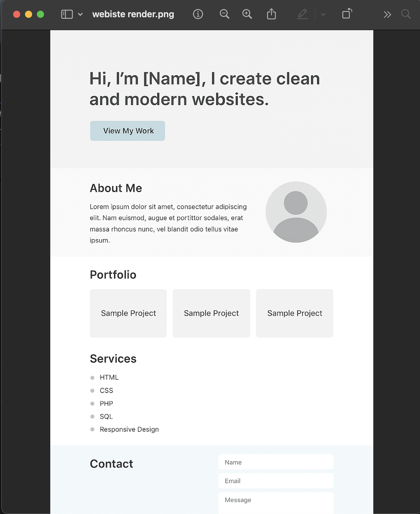Open the info inspector panel
420x514 pixels.
pyautogui.click(x=198, y=14)
